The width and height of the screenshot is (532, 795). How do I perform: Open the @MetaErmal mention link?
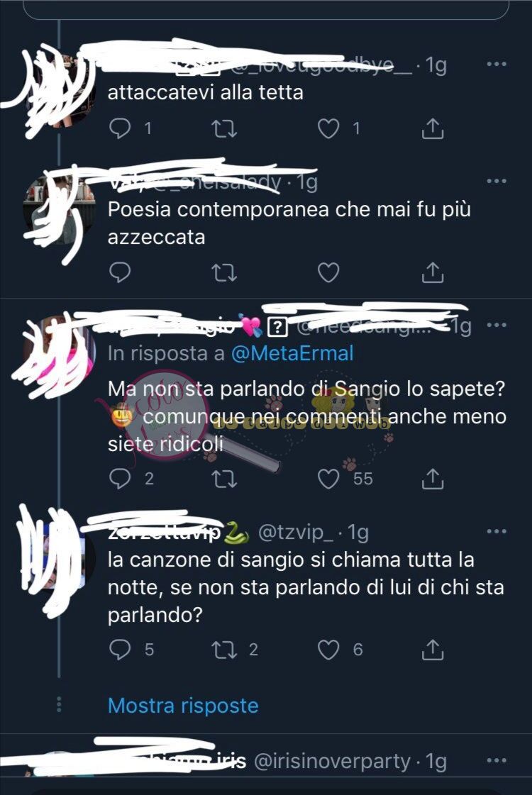(292, 353)
